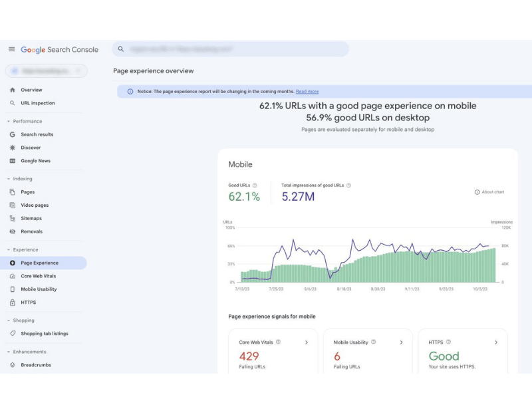The image size is (532, 399).
Task: Collapse the Shopping section
Action: 21,321
